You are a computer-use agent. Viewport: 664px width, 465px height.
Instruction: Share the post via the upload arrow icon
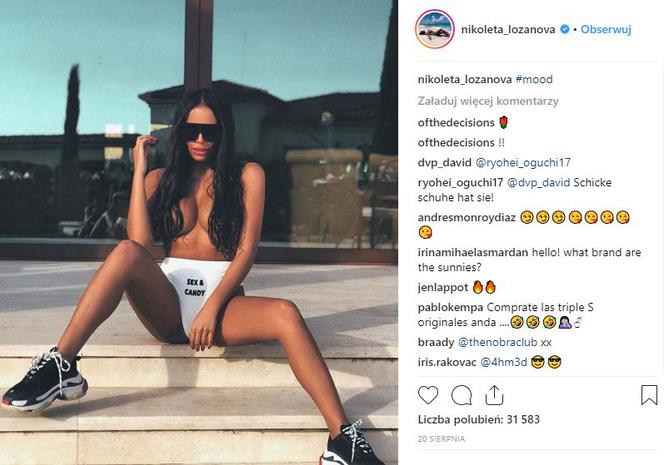[x=494, y=396]
